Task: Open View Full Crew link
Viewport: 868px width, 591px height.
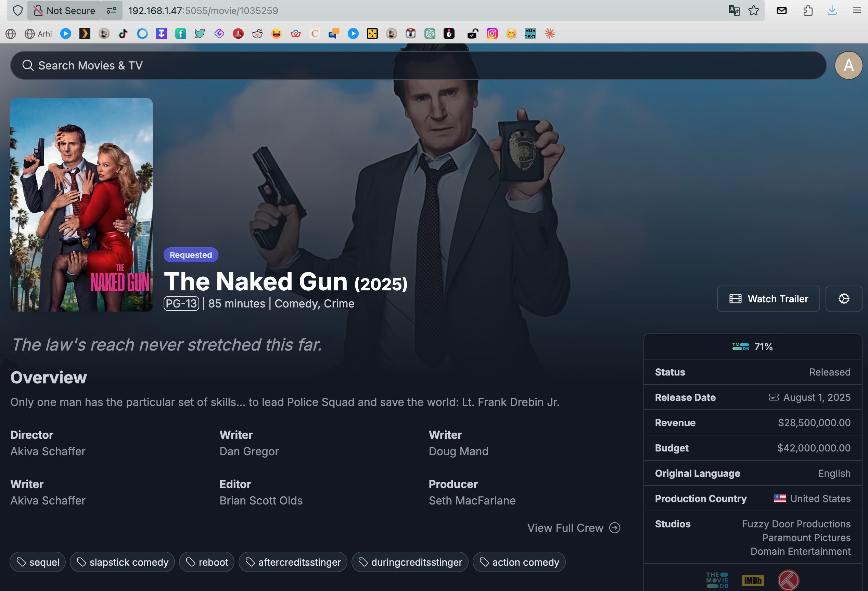Action: tap(573, 528)
